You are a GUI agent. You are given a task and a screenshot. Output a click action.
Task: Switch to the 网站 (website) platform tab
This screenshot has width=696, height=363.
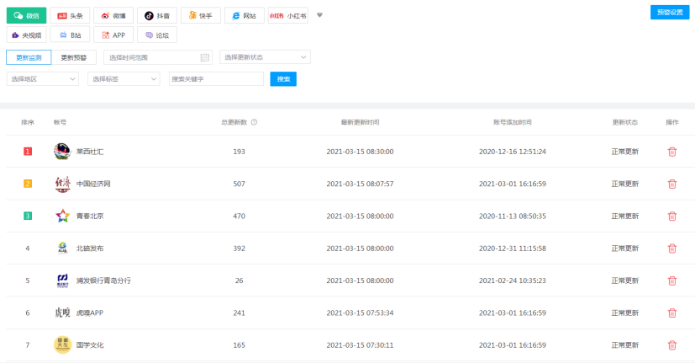coord(244,16)
